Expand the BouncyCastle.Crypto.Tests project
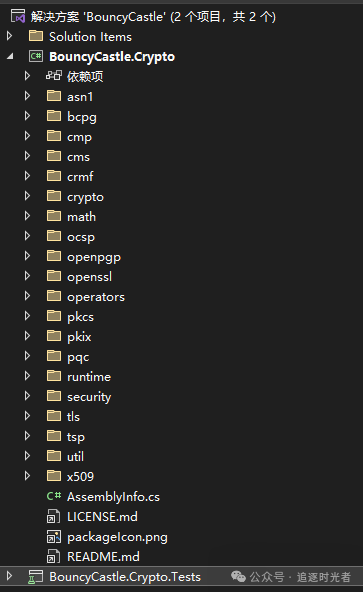 (x=9, y=576)
